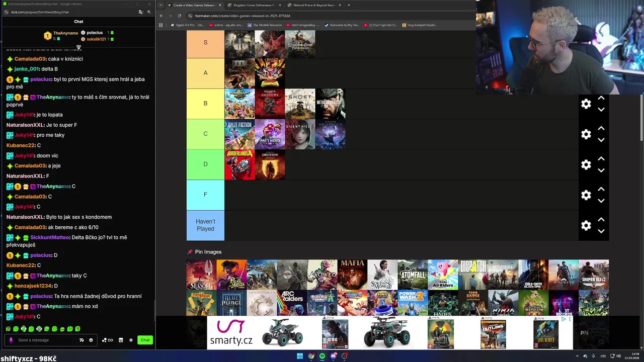
Task: Pick the Dispatch game image
Action: click(473, 275)
